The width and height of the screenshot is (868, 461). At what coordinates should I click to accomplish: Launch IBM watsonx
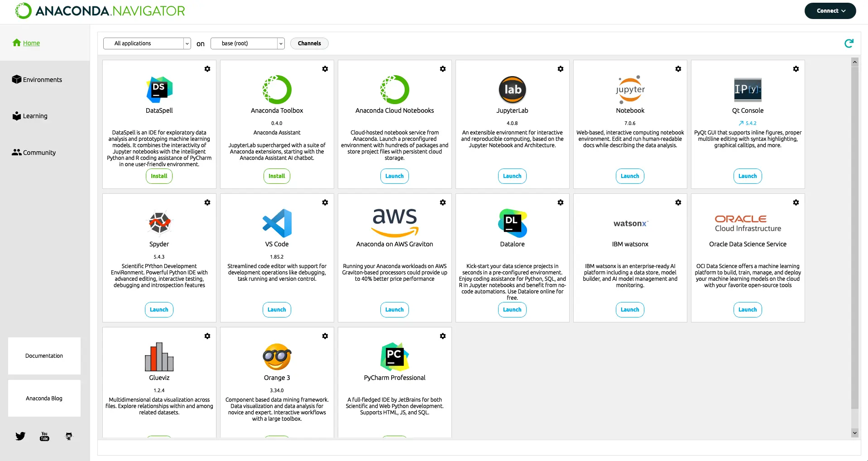point(630,310)
